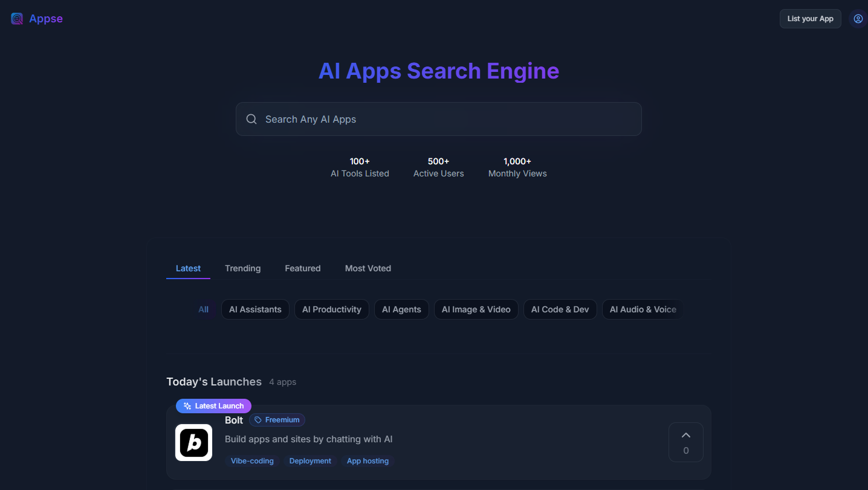Screen dimensions: 868x490
Task: Switch to the Trending tab
Action: coord(242,268)
